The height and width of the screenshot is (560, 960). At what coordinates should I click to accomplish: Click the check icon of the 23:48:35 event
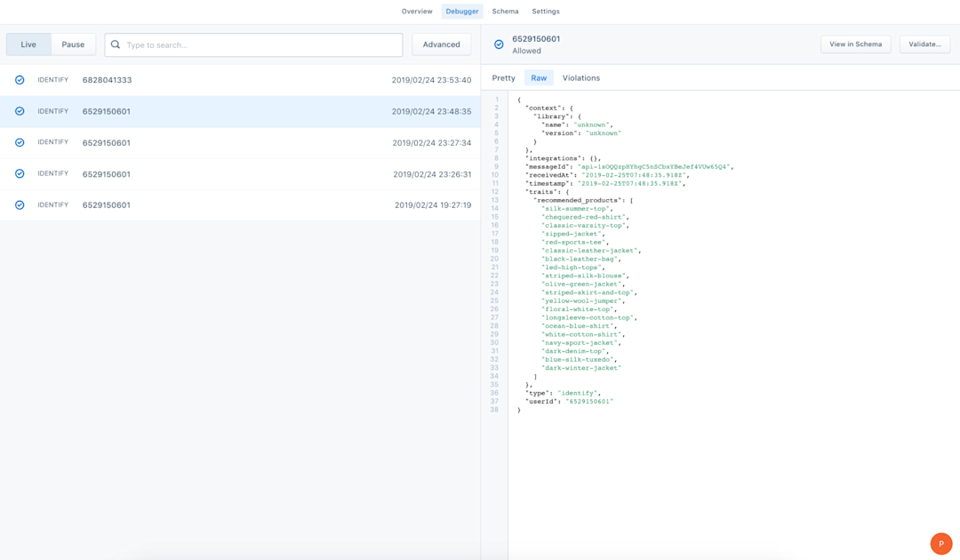tap(20, 111)
